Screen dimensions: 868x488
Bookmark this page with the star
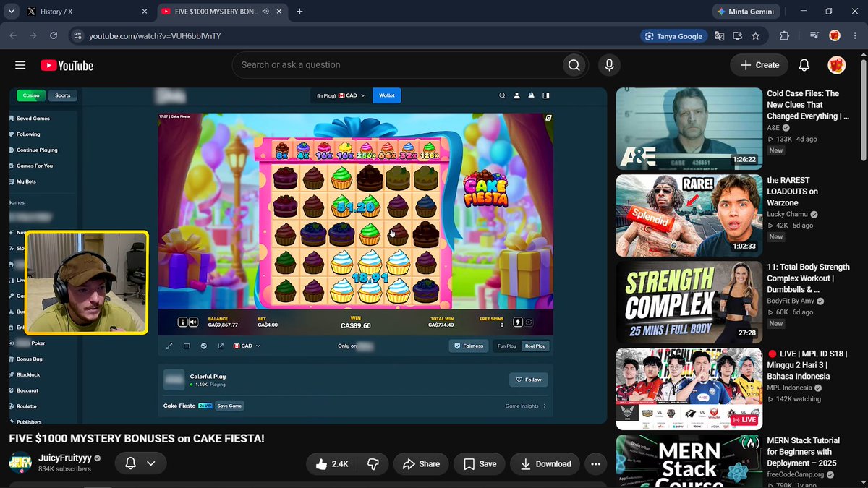click(x=756, y=35)
